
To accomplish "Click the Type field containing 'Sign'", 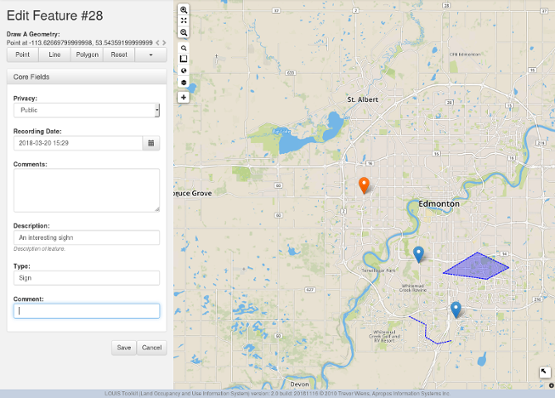I will point(86,278).
